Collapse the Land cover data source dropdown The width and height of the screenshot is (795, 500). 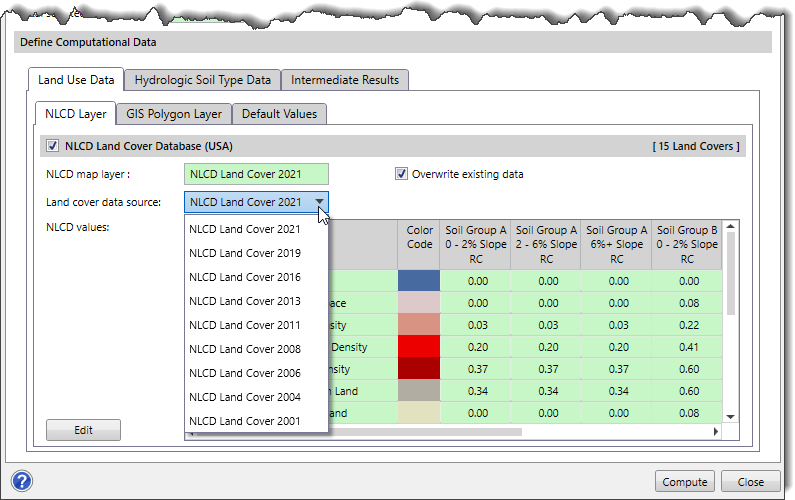[319, 202]
